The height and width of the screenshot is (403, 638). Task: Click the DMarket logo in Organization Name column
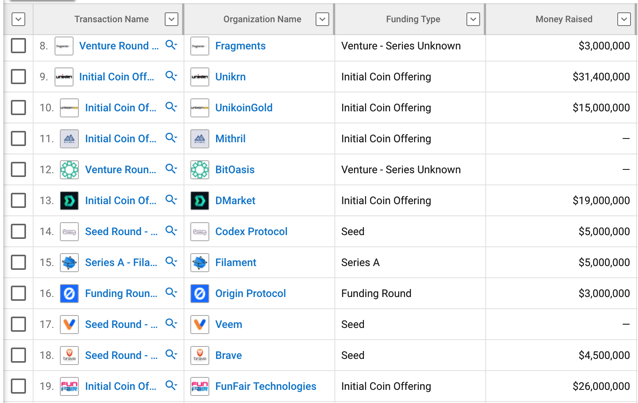tap(199, 201)
